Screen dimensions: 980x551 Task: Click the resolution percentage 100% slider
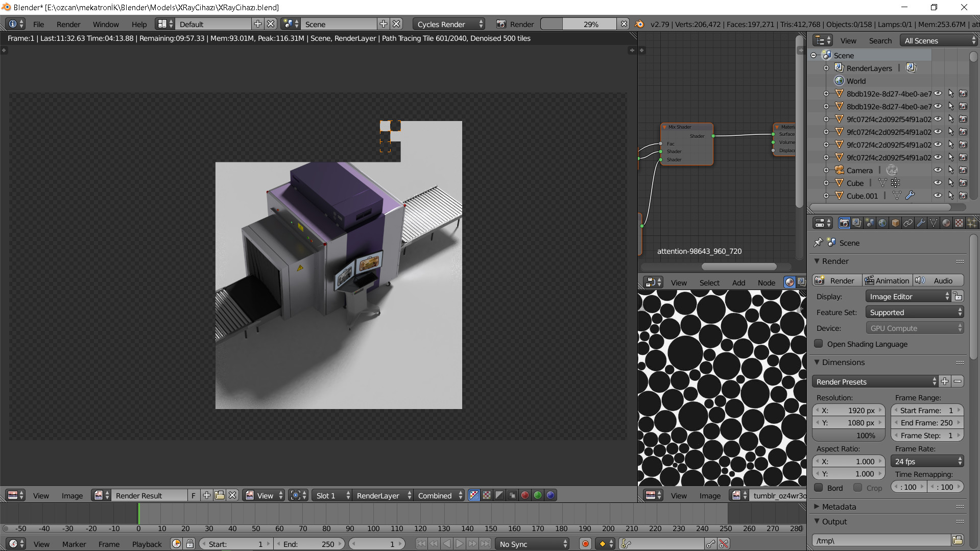(x=848, y=436)
